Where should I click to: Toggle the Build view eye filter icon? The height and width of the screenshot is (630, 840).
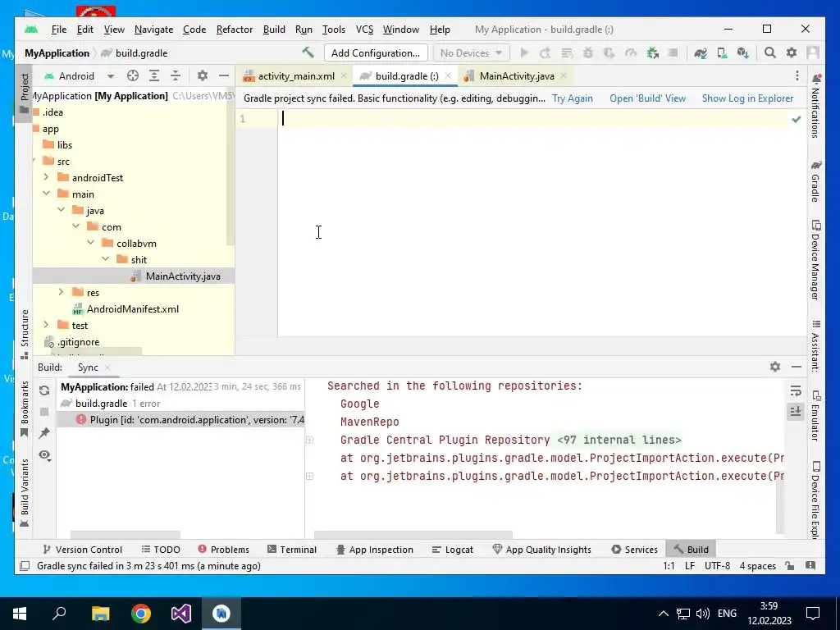44,454
